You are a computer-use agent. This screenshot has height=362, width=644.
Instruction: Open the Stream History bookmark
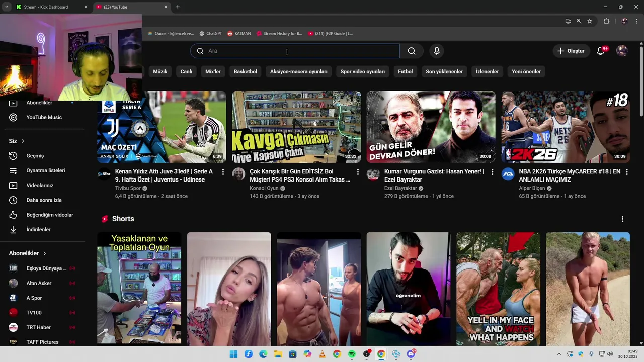[x=279, y=33]
